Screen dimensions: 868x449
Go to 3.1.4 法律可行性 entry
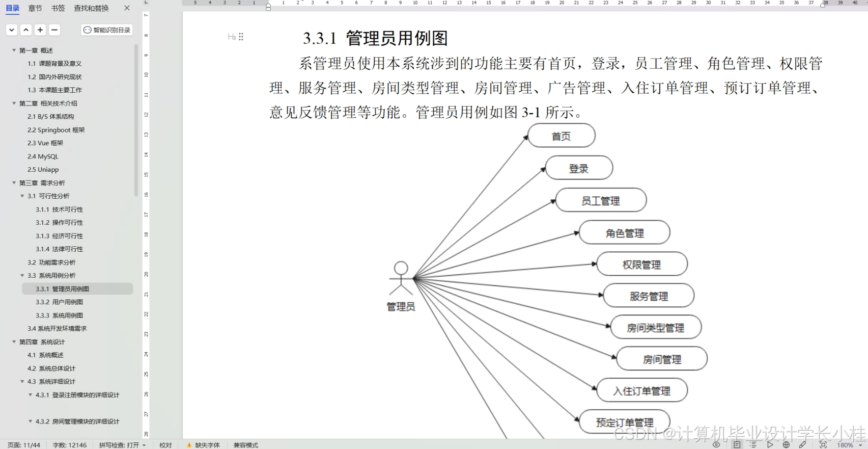tap(59, 249)
